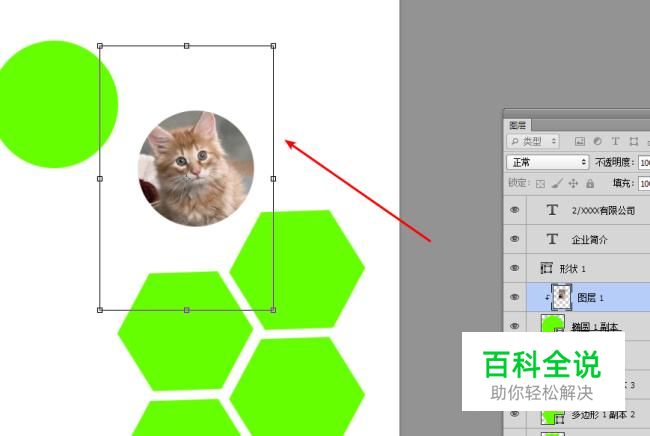Toggle lock position move icon
Screen dimensions: 650x436
point(573,183)
